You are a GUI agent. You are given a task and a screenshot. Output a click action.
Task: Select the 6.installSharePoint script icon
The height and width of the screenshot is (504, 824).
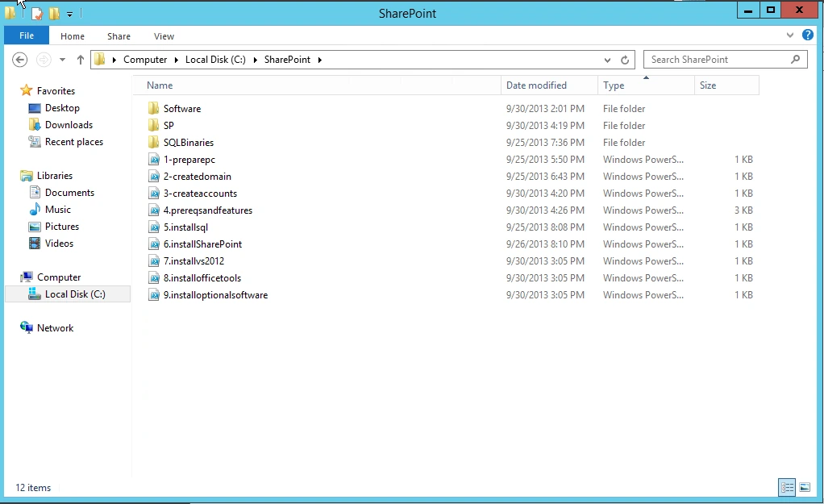click(x=154, y=244)
